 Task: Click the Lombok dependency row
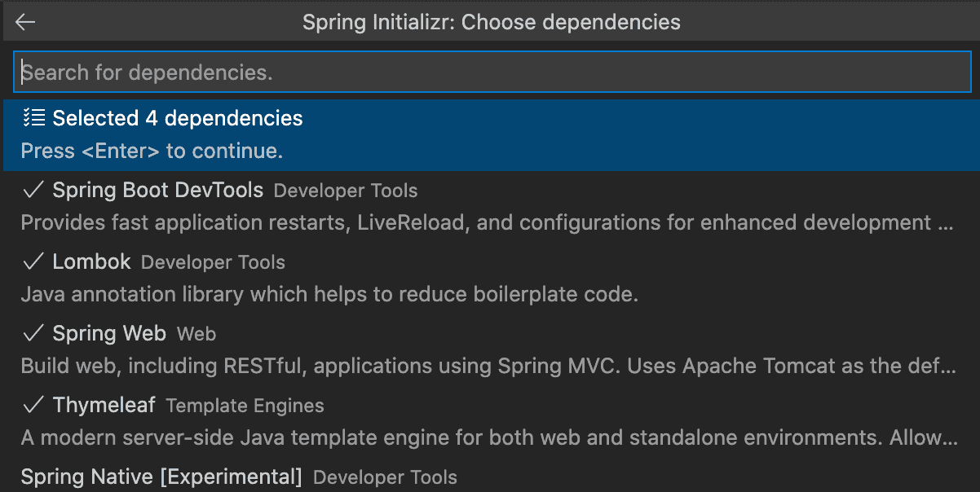(x=91, y=261)
